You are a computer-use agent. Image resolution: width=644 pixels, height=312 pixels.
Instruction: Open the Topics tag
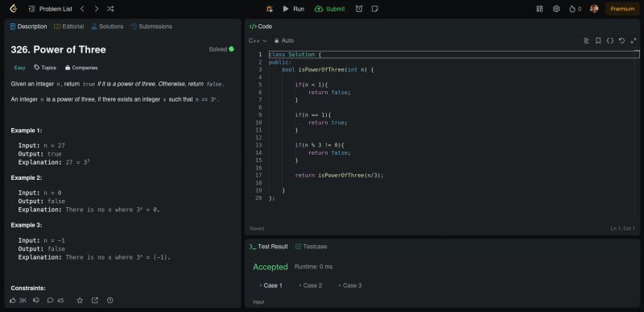coord(45,68)
